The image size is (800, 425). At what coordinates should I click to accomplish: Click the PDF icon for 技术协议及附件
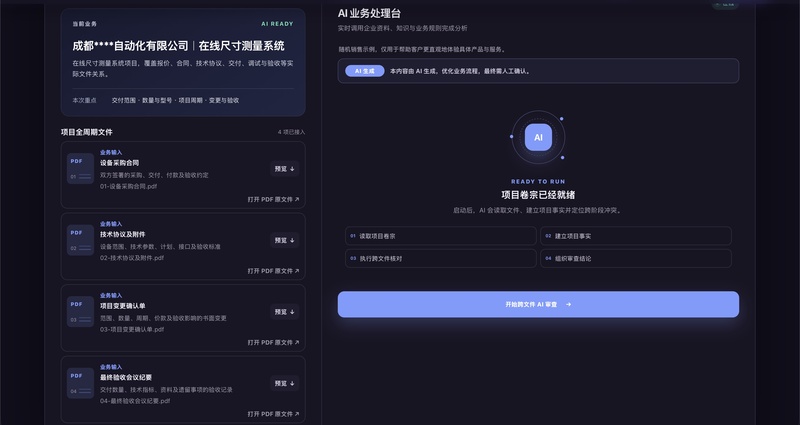click(81, 240)
